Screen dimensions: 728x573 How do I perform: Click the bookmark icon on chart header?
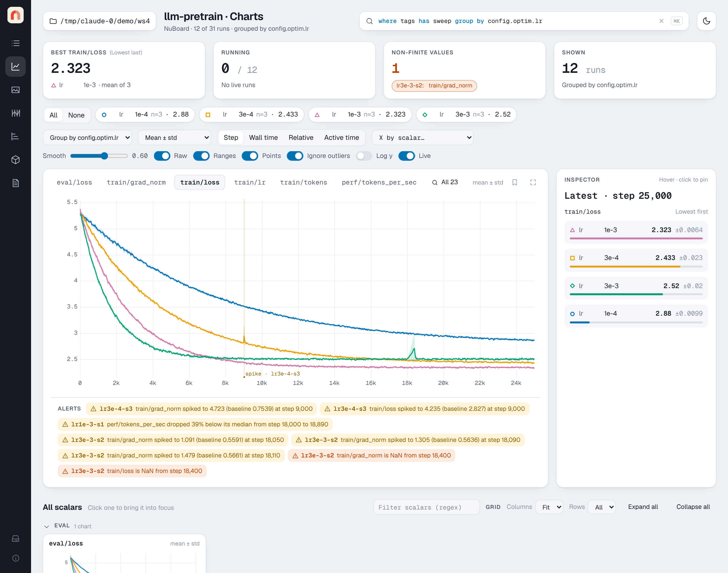tap(515, 182)
